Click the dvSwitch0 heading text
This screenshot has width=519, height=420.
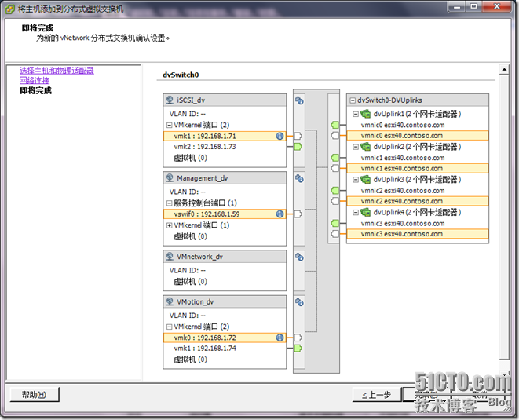181,75
